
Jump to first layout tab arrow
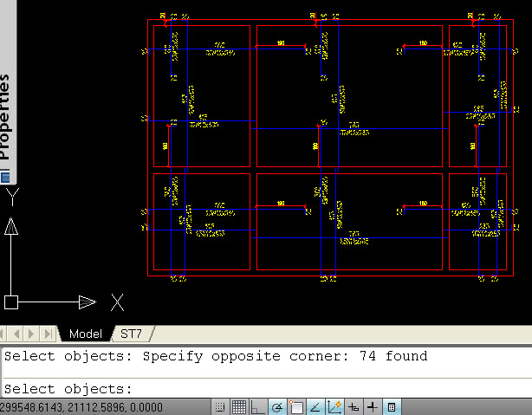point(8,334)
